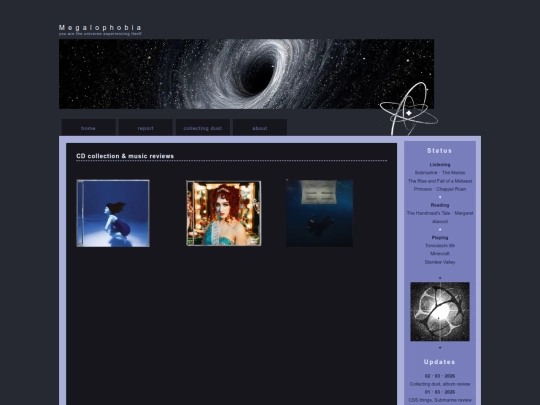Screen dimensions: 540x405
Task: Select 'CSS things, Submarine review' update
Action: 440,400
